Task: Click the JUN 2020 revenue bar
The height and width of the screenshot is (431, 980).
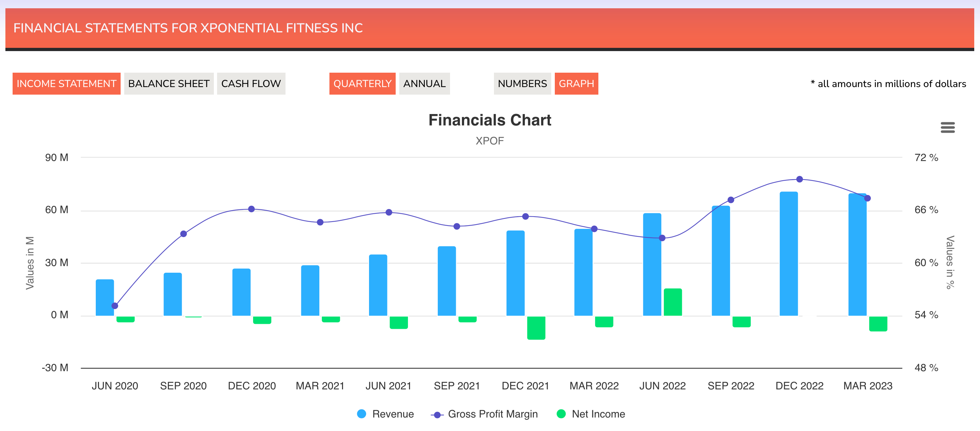Action: click(x=105, y=298)
